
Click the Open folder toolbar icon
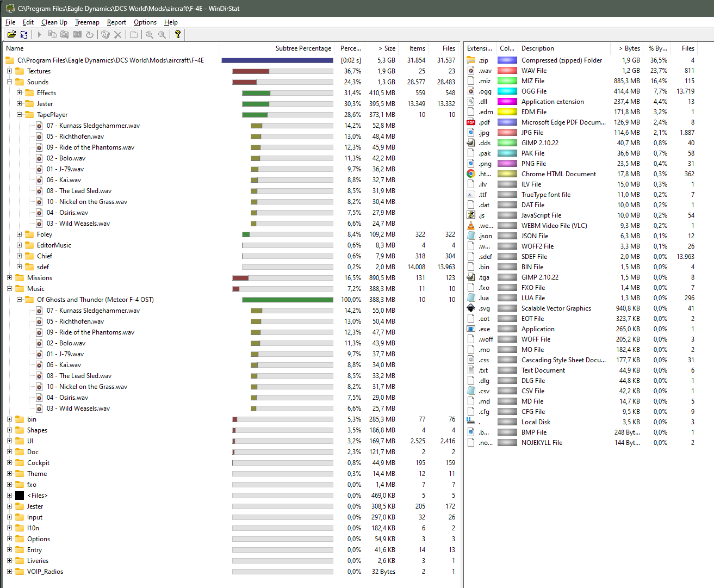coord(11,34)
